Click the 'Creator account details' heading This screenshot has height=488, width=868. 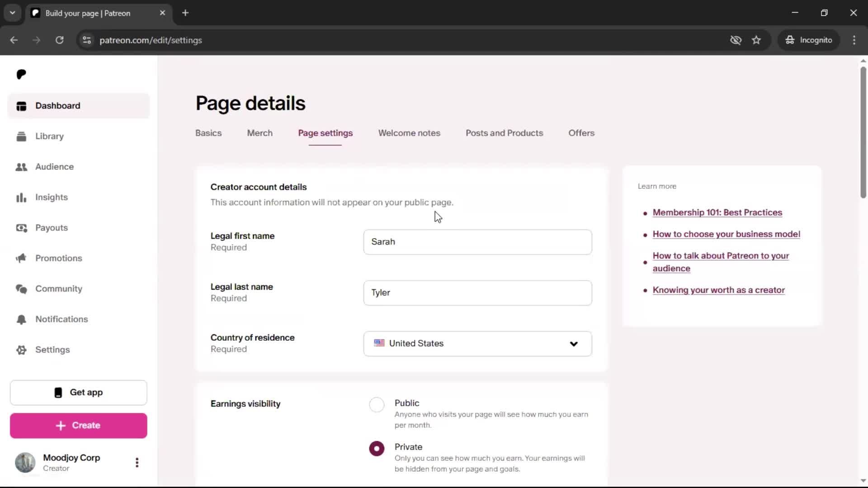(258, 187)
